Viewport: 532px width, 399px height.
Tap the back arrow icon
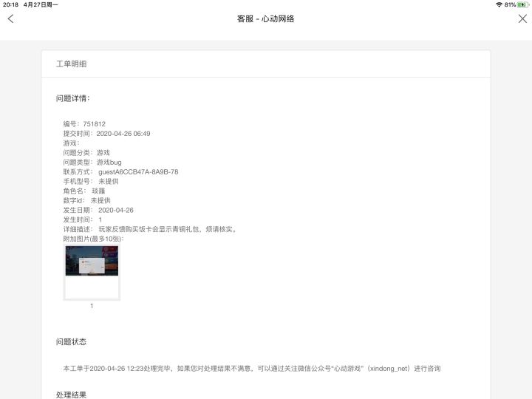click(x=10, y=18)
